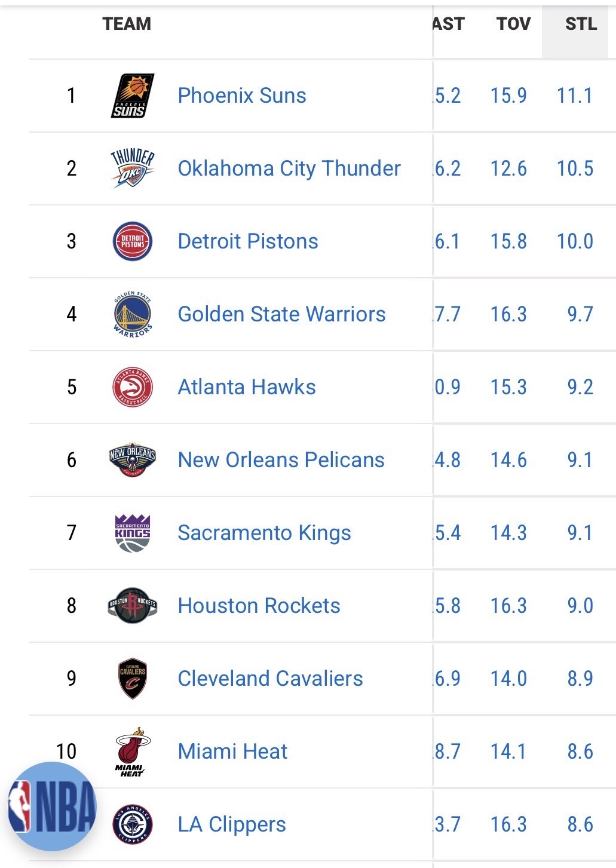Click the TEAM column header

[x=127, y=24]
